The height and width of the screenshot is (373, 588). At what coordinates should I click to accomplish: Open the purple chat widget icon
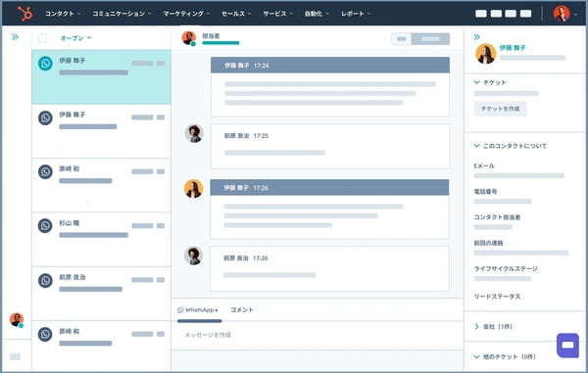pos(567,345)
